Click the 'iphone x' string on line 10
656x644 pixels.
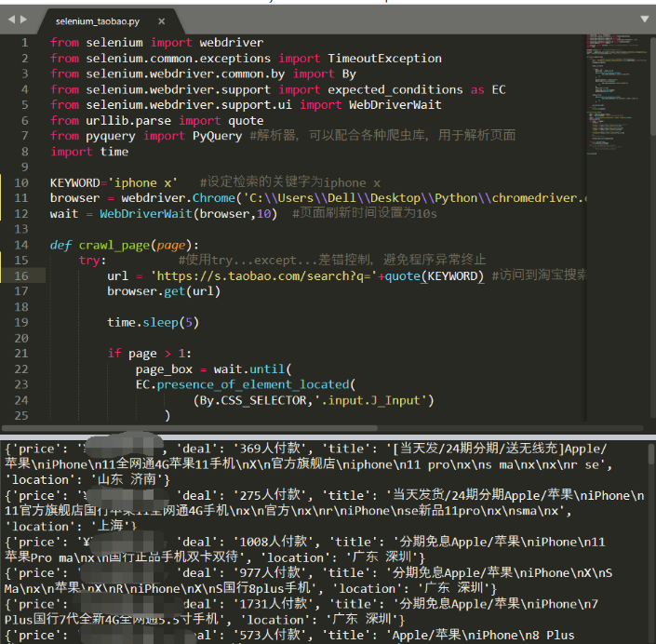pos(142,182)
